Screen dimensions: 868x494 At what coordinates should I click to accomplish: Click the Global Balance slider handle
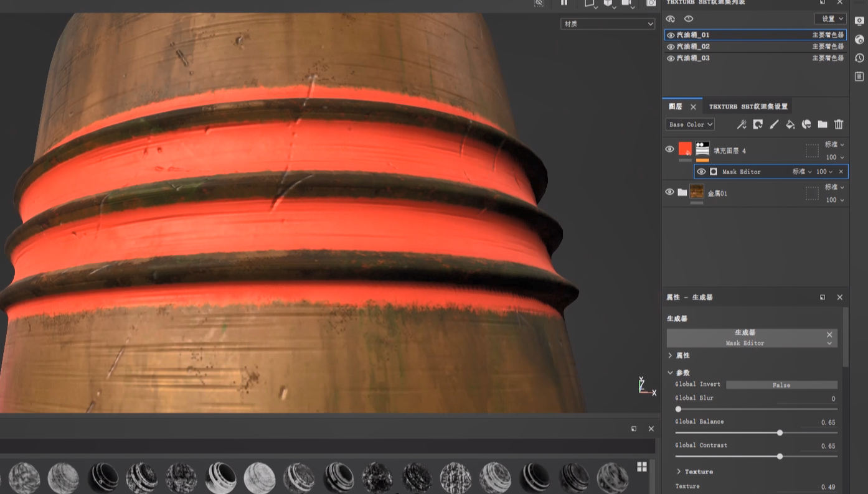pos(780,433)
